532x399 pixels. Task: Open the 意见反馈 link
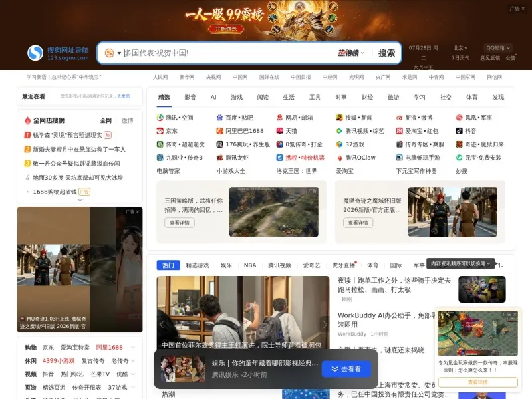[x=490, y=58]
